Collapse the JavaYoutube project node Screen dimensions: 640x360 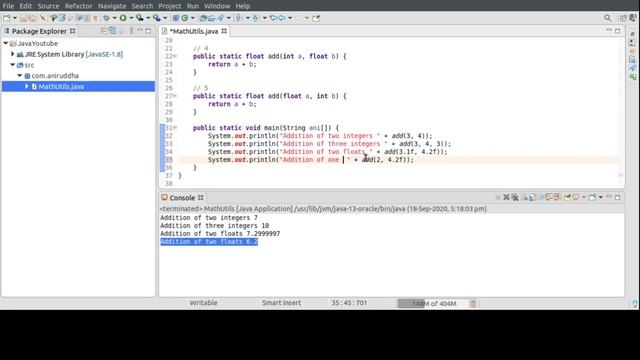(6, 43)
